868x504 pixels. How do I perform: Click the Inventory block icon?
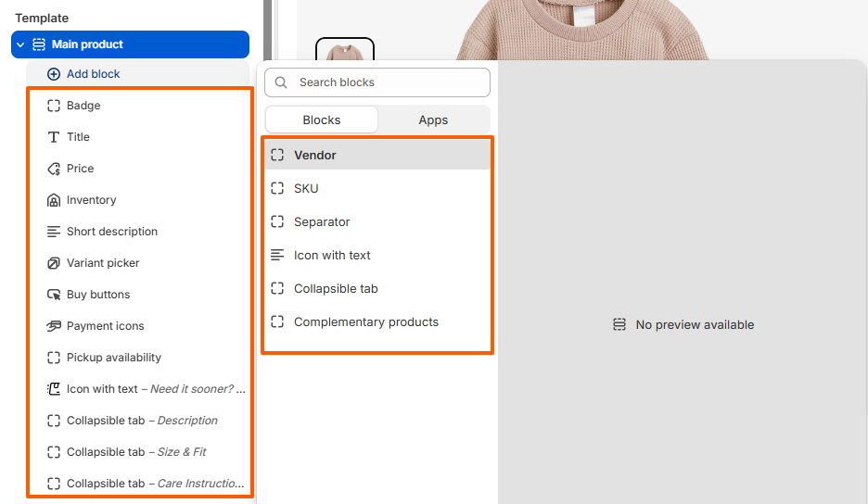tap(54, 200)
